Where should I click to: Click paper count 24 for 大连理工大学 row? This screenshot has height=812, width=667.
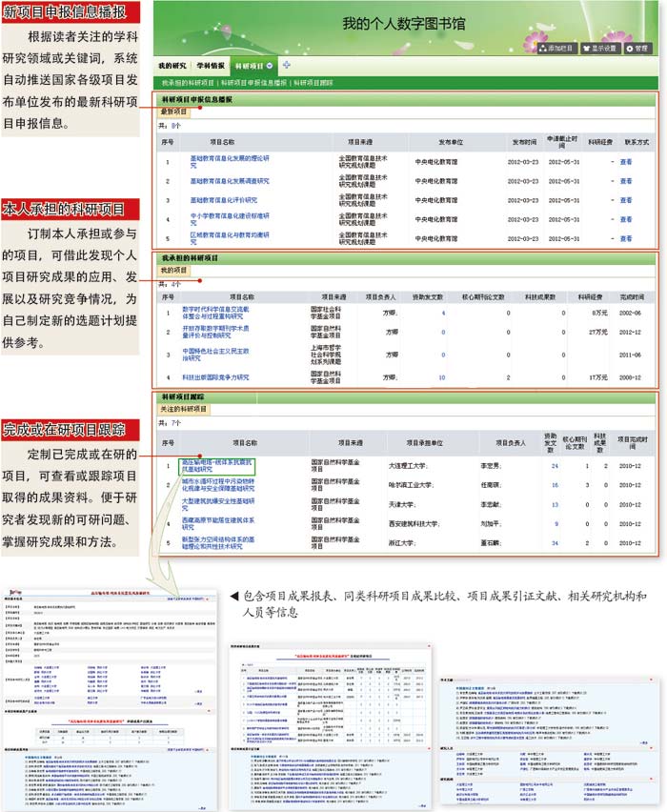click(x=555, y=466)
